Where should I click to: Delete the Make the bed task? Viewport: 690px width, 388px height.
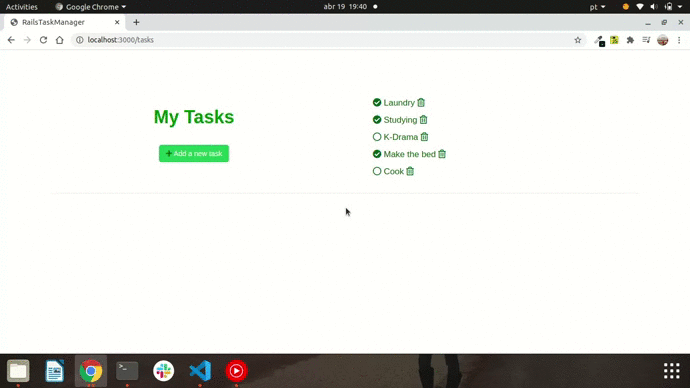(442, 154)
